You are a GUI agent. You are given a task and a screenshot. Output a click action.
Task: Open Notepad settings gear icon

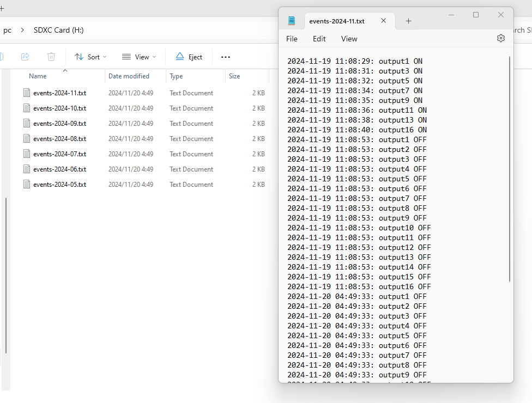tap(500, 38)
